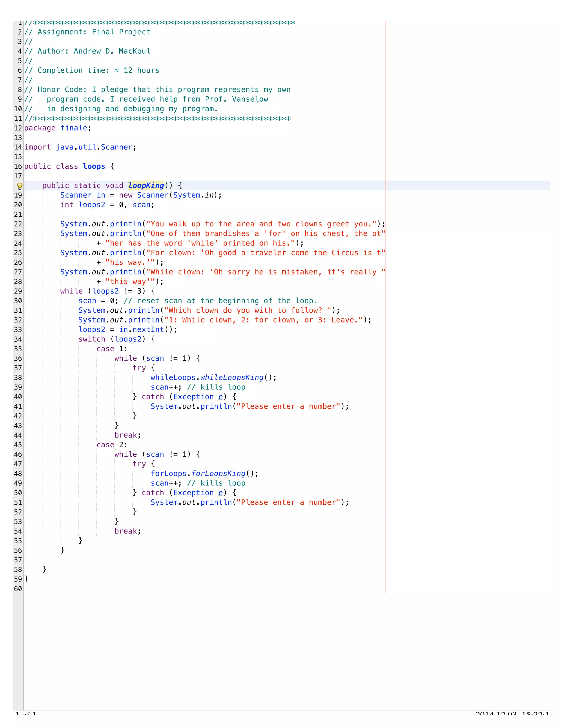563x728 pixels.
Task: Click the 'this way' string on line 28
Action: 130,282
